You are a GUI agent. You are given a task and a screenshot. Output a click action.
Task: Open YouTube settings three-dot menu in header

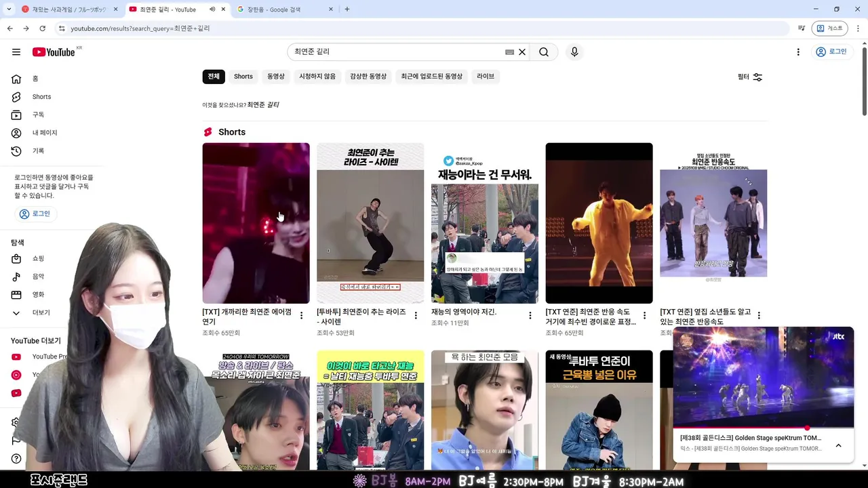pyautogui.click(x=798, y=52)
